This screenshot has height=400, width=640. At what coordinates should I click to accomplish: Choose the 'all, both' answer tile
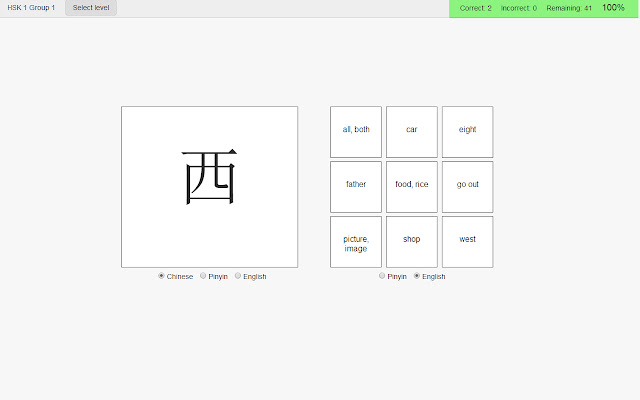point(356,132)
